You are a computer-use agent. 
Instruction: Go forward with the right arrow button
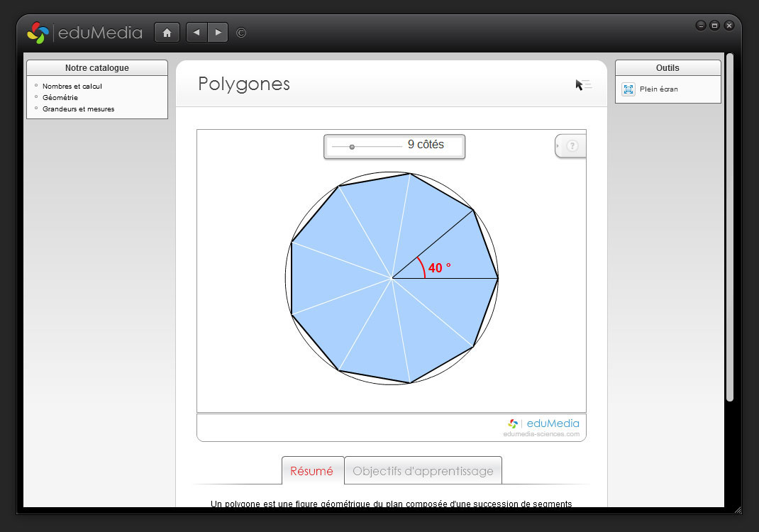tap(218, 33)
